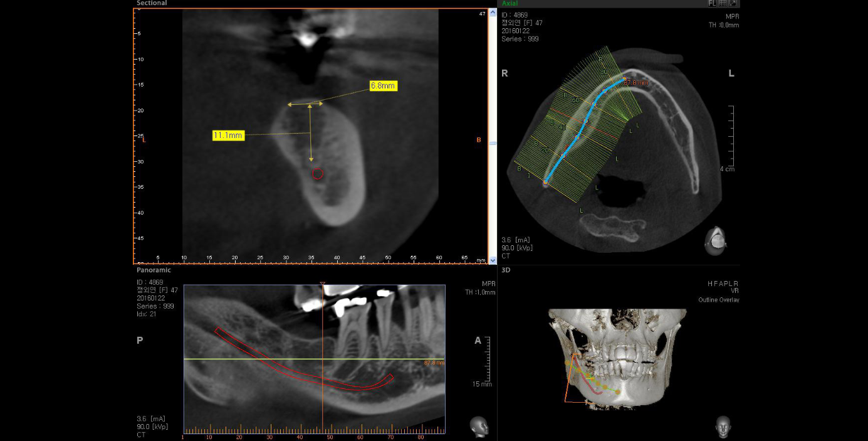Click the head orientation icon in 3D view

tap(723, 427)
